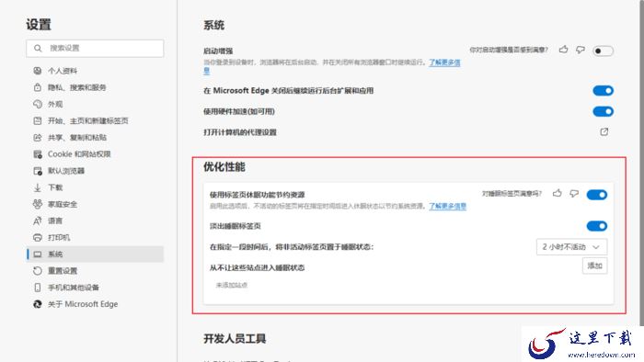Open proxy settings external link icon
The width and height of the screenshot is (644, 362).
coord(604,131)
